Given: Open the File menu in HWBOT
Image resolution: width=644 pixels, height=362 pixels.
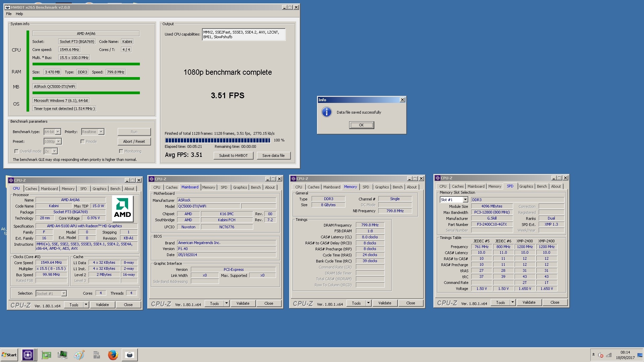Looking at the screenshot, I should pos(9,14).
